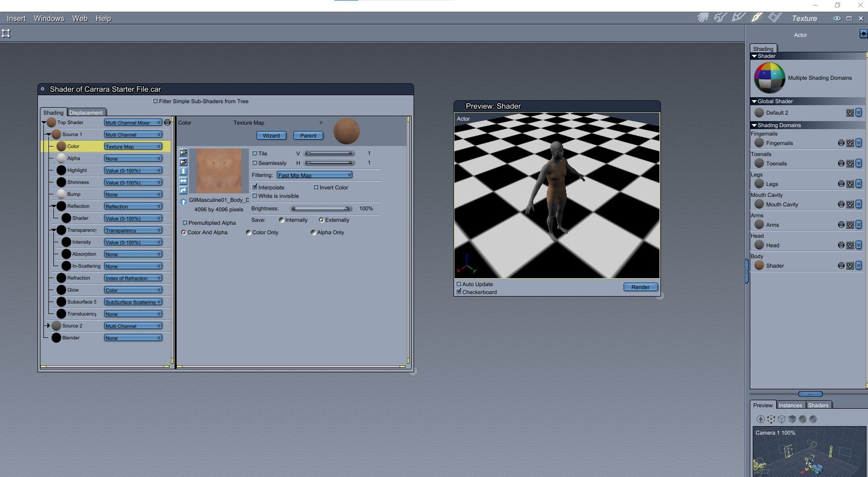This screenshot has height=477, width=868.
Task: Switch to the Shaders tab
Action: [818, 405]
